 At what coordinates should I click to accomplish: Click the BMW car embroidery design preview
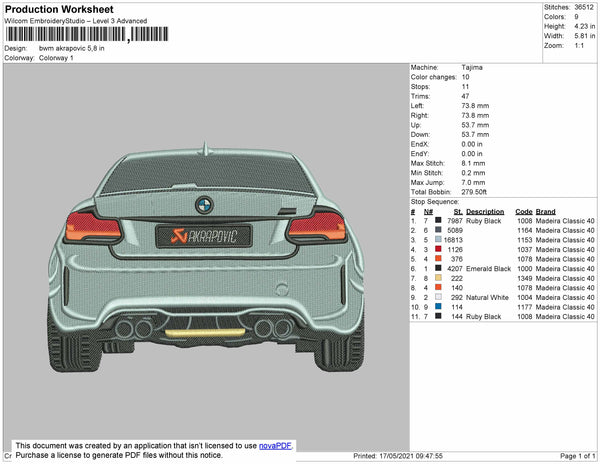coord(206,257)
